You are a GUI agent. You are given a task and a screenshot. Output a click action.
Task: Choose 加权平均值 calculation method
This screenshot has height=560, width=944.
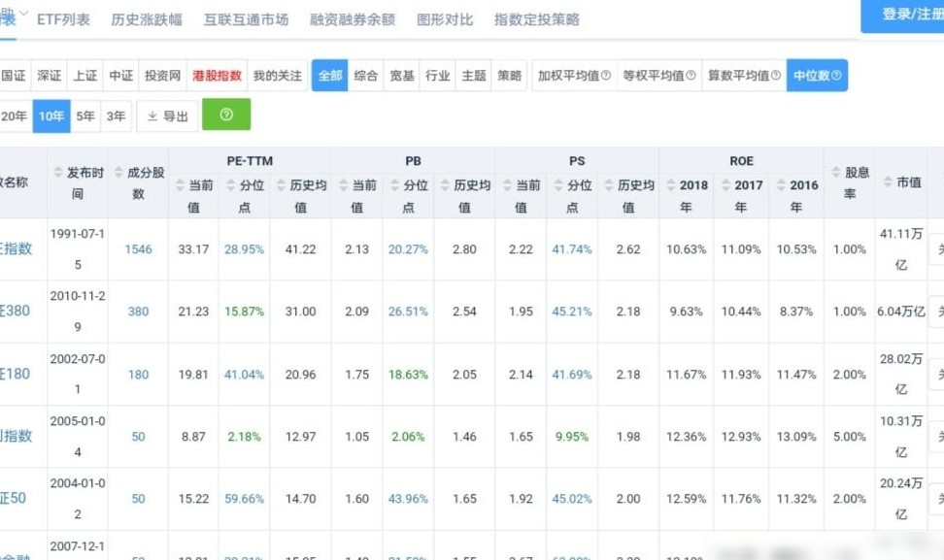click(x=574, y=75)
